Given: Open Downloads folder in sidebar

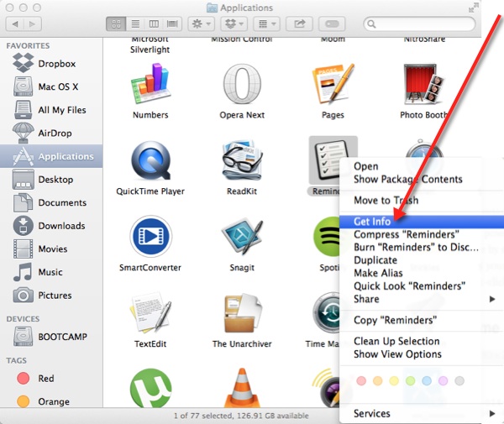Looking at the screenshot, I should point(51,226).
